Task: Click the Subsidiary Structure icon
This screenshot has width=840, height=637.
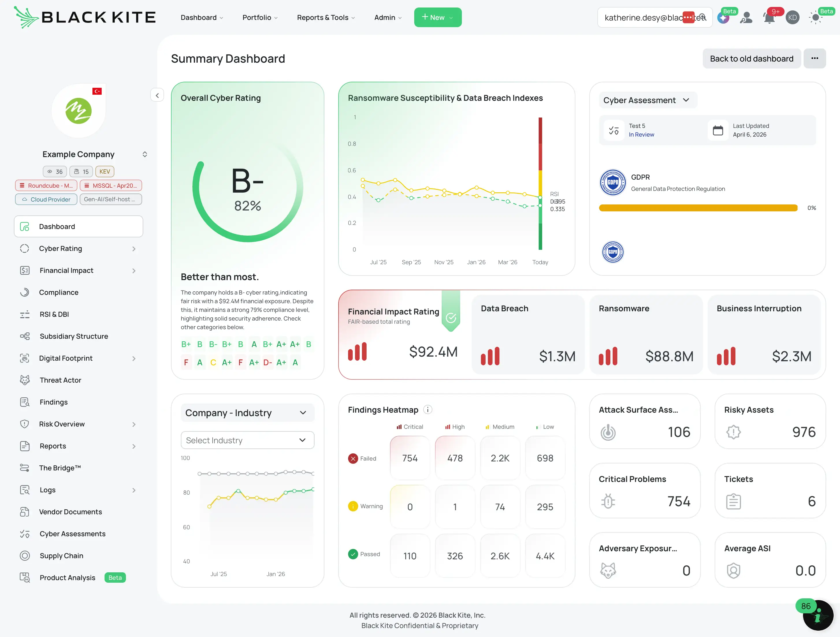Action: click(25, 336)
